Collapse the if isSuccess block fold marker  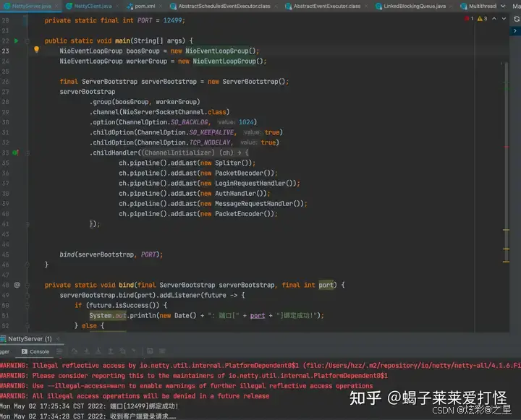point(27,306)
